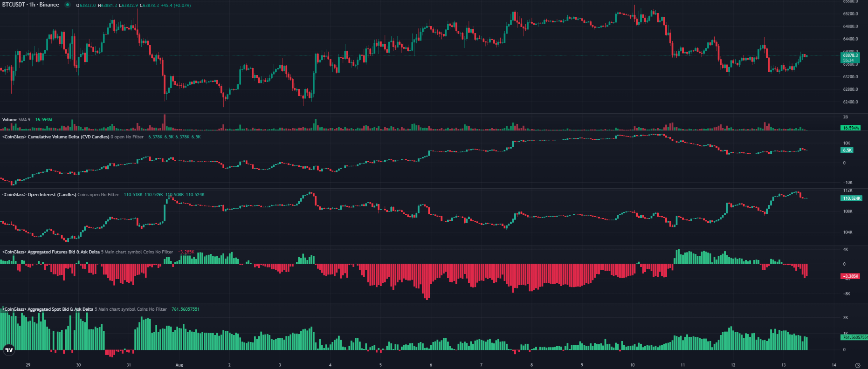This screenshot has height=369, width=868.
Task: Click the CVD legend values 6.378K 6.5K
Action: [174, 137]
